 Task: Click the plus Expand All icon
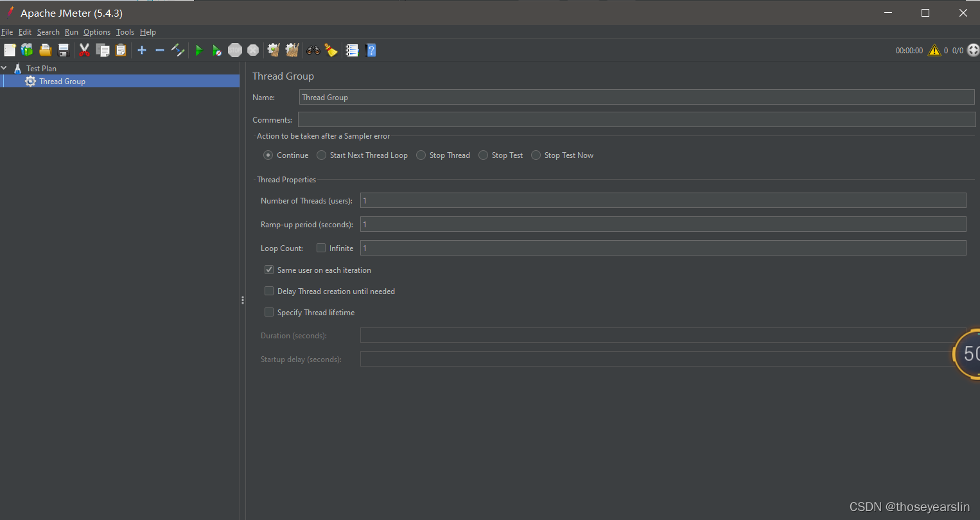point(142,50)
